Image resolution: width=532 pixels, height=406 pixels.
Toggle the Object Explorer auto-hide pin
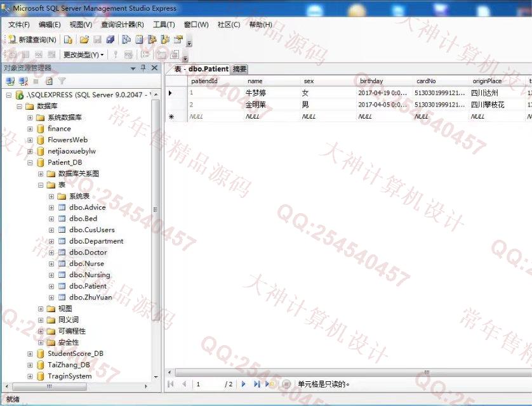(143, 68)
